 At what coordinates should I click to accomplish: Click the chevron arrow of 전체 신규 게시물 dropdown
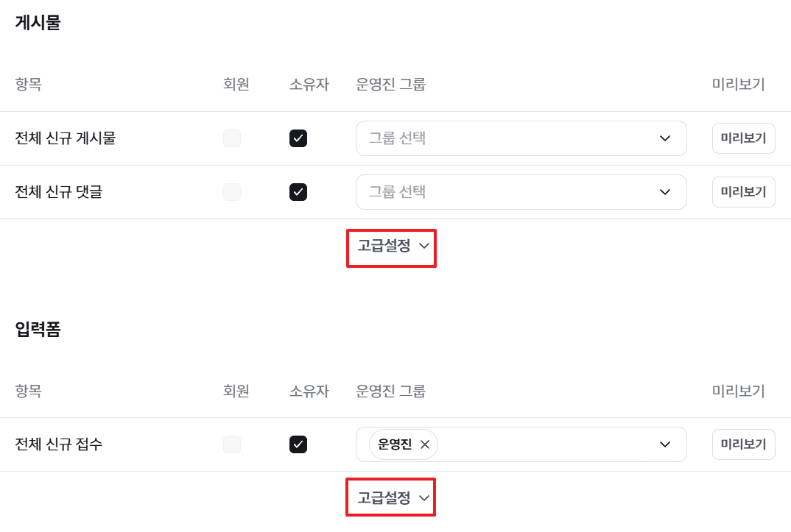click(x=665, y=138)
